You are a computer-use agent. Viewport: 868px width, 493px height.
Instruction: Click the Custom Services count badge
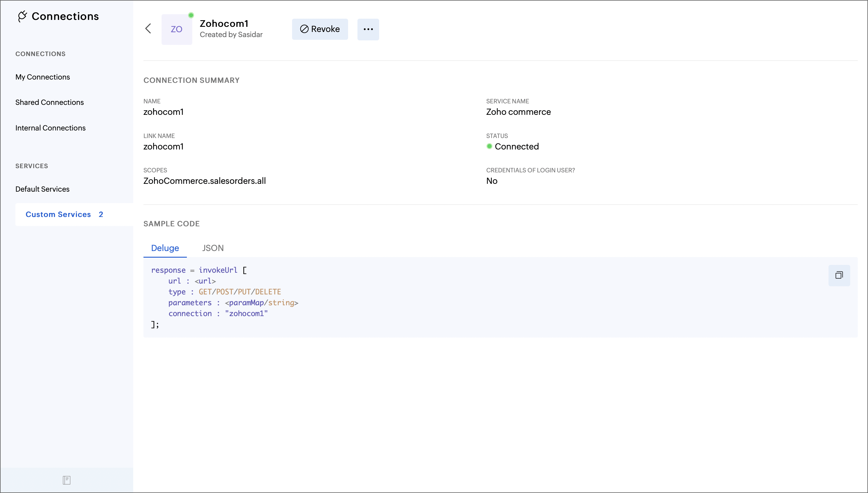101,214
